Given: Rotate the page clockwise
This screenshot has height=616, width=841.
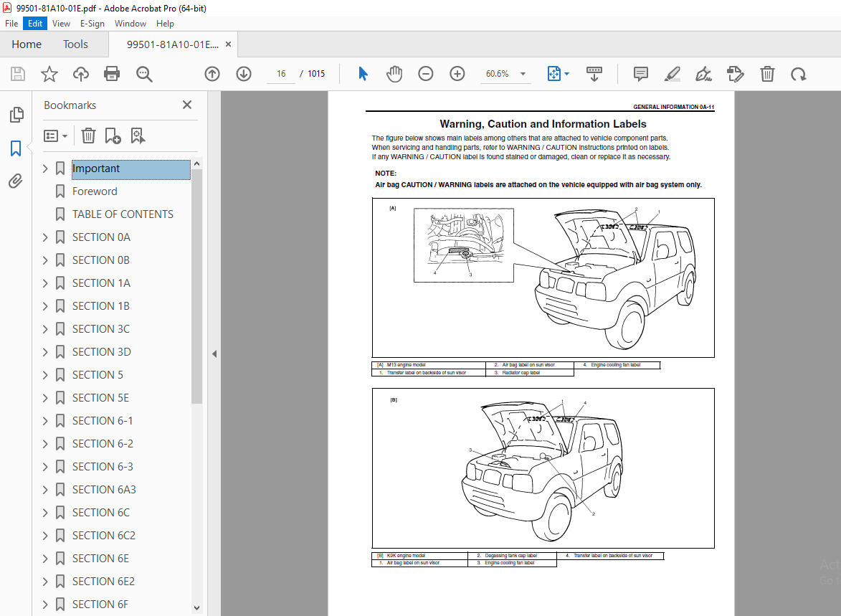Looking at the screenshot, I should click(x=799, y=74).
